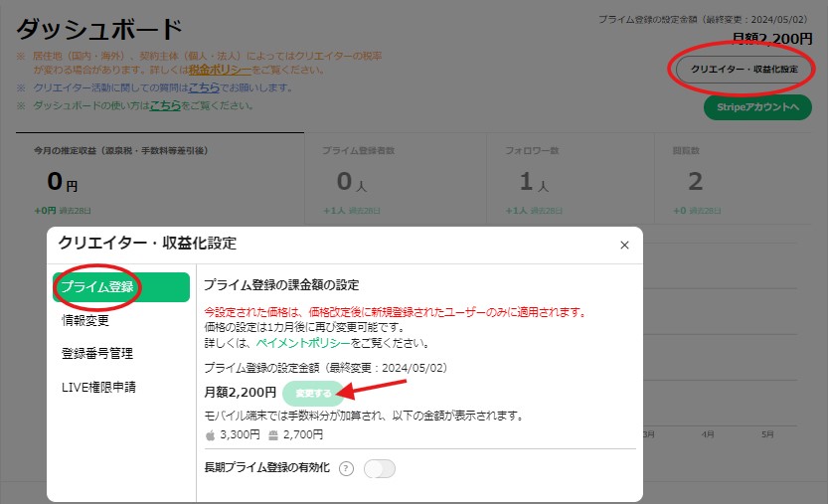This screenshot has height=504, width=828.
Task: Click the Android icon beside 2,700円
Action: (x=273, y=435)
